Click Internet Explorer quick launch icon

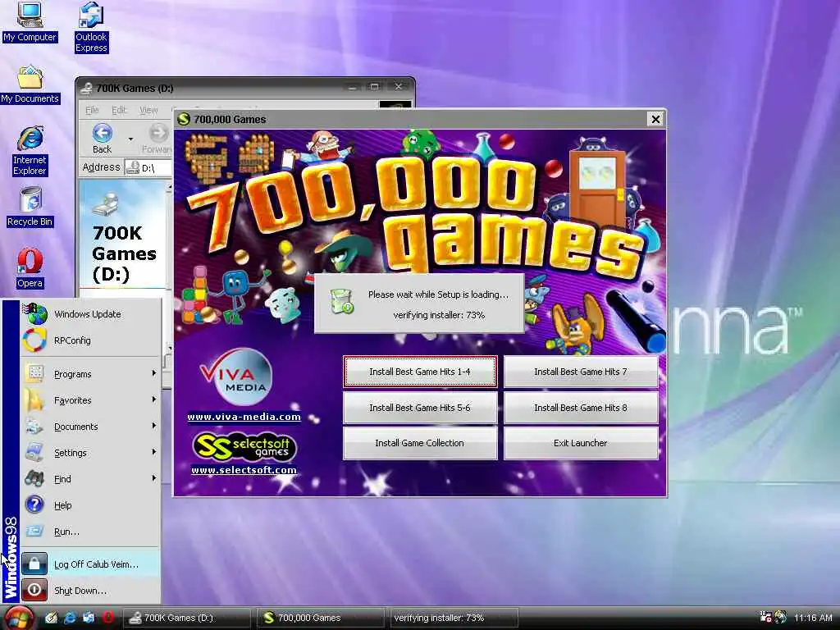70,618
